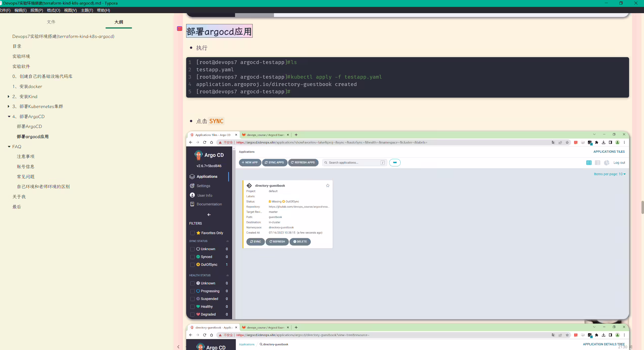Open the three-dot menu in the upper browser toolbar
The height and width of the screenshot is (350, 644).
[x=624, y=142]
